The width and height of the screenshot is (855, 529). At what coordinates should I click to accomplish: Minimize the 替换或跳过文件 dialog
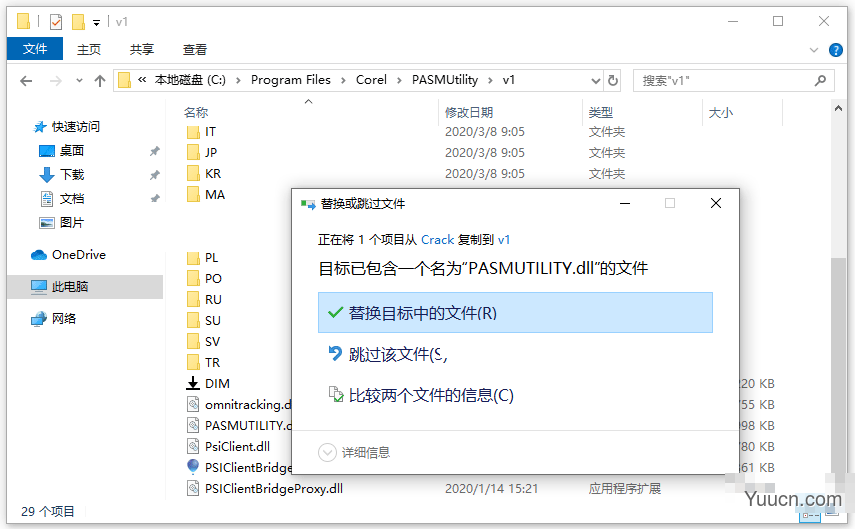(625, 203)
